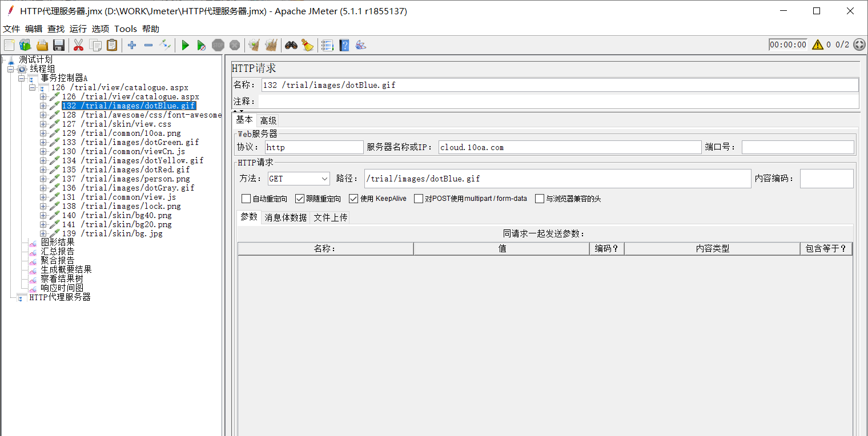Click Start no pauses icon
Image resolution: width=868 pixels, height=436 pixels.
coord(202,45)
